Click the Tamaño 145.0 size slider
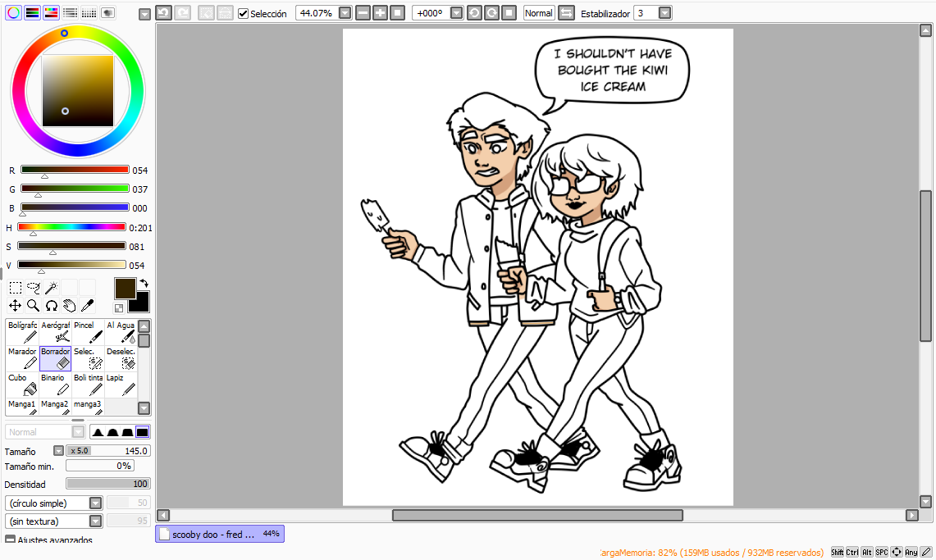The image size is (936, 560). click(108, 451)
